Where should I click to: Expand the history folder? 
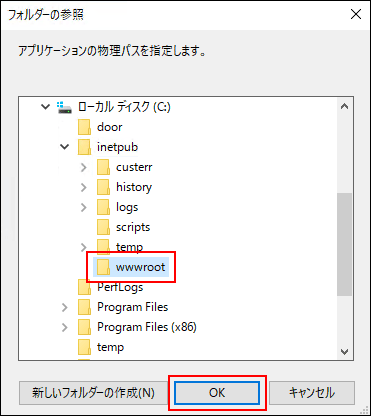[x=84, y=187]
